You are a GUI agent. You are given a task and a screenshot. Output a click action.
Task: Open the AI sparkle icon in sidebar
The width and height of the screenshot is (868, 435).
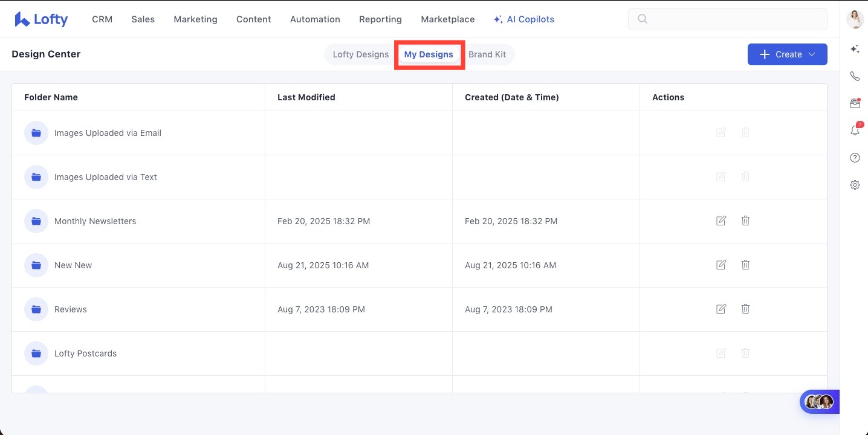[x=855, y=49]
